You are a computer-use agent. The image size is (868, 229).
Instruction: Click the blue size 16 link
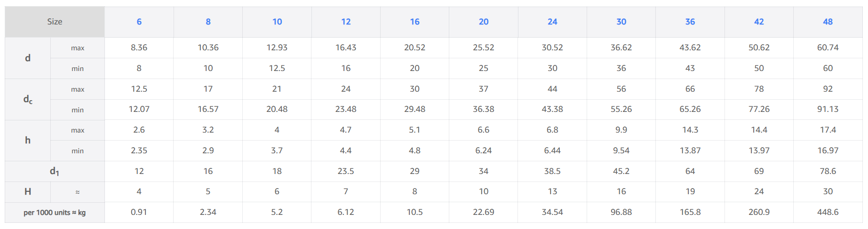414,22
